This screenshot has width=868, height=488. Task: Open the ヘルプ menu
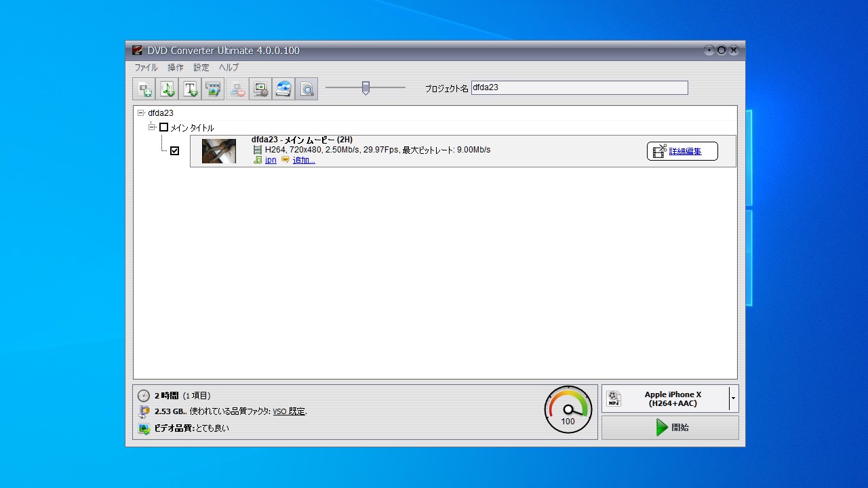click(229, 68)
